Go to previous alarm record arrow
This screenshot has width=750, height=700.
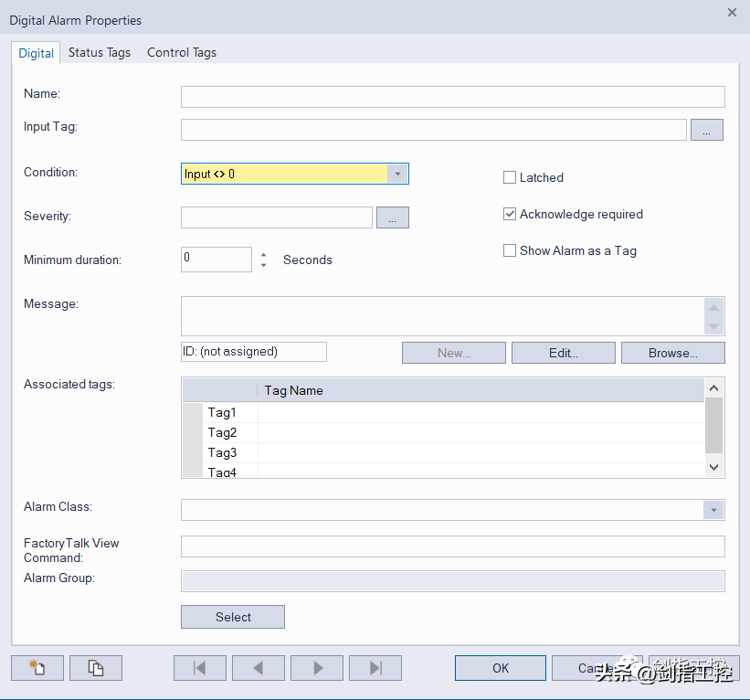point(259,668)
